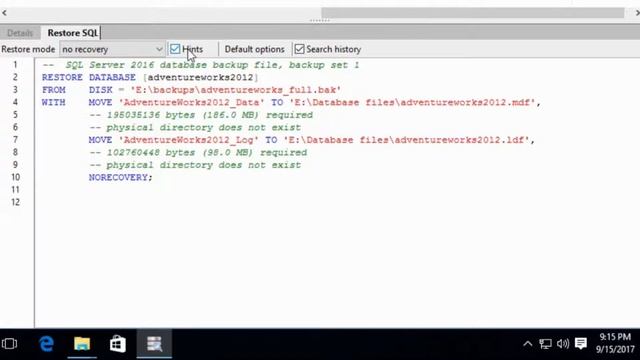Open the network status tray icon
The height and width of the screenshot is (360, 640).
[545, 344]
